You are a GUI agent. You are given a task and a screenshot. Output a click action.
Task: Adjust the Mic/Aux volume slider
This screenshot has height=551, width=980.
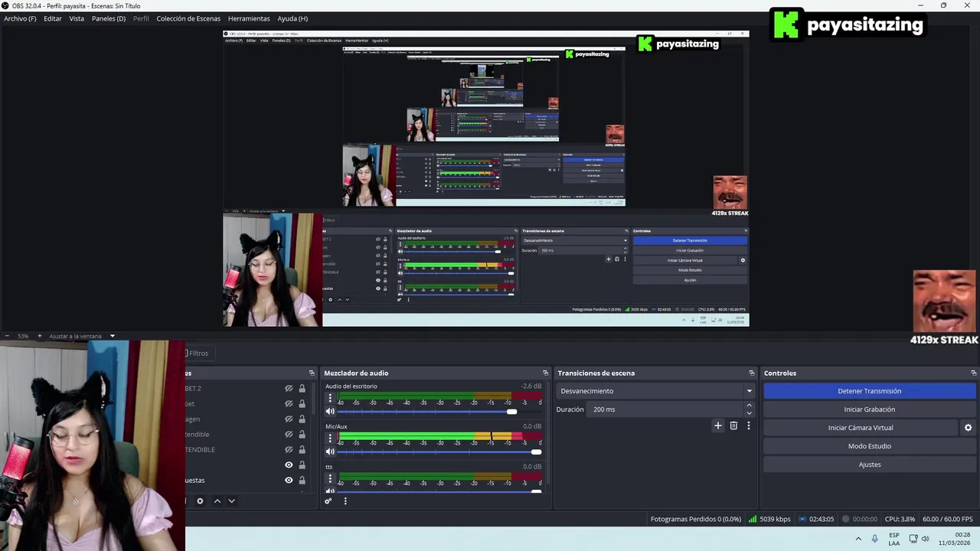[x=439, y=452]
